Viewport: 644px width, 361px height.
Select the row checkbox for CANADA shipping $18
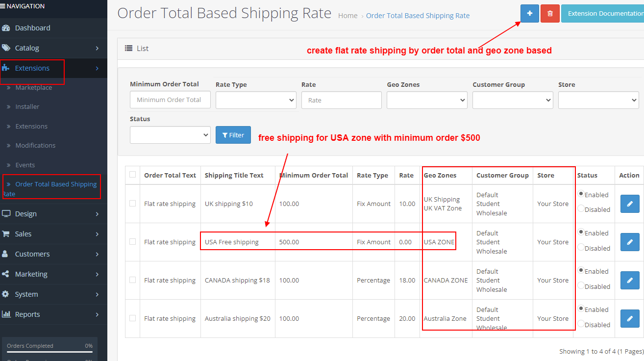coord(132,280)
